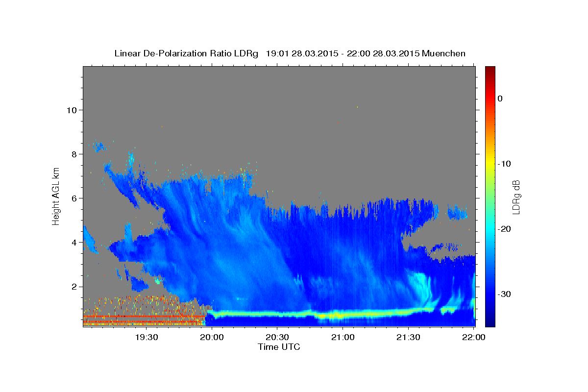Click the small isolated cloud patch near 8 km height
Image resolution: width=588 pixels, height=392 pixels.
point(99,146)
